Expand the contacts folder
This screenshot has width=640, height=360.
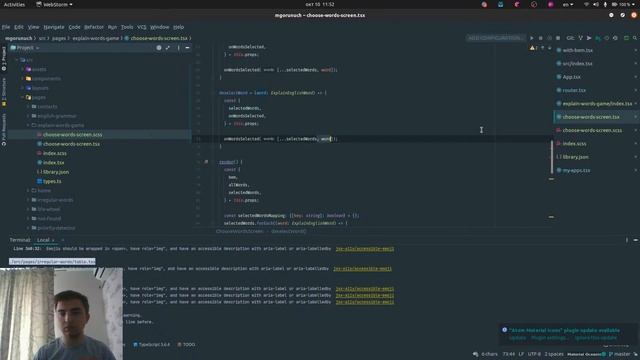[x=29, y=107]
